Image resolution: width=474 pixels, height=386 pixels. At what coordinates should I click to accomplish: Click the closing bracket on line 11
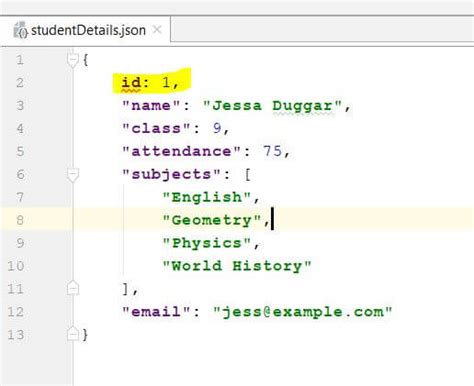point(125,288)
